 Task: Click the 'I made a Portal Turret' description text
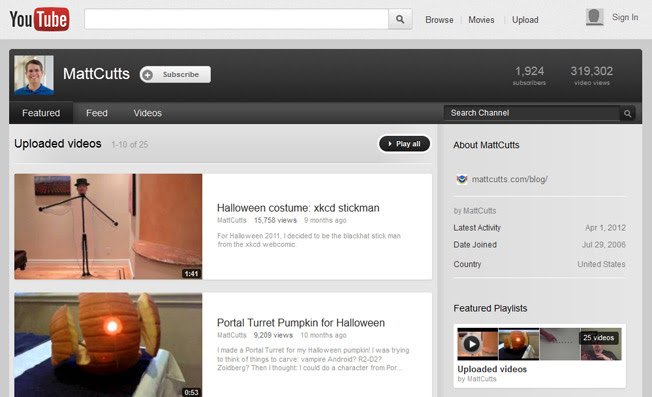313,359
